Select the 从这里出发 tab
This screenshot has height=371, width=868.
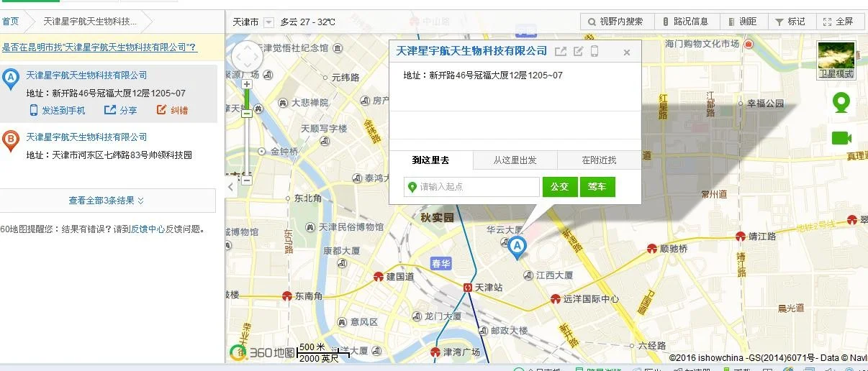click(515, 160)
